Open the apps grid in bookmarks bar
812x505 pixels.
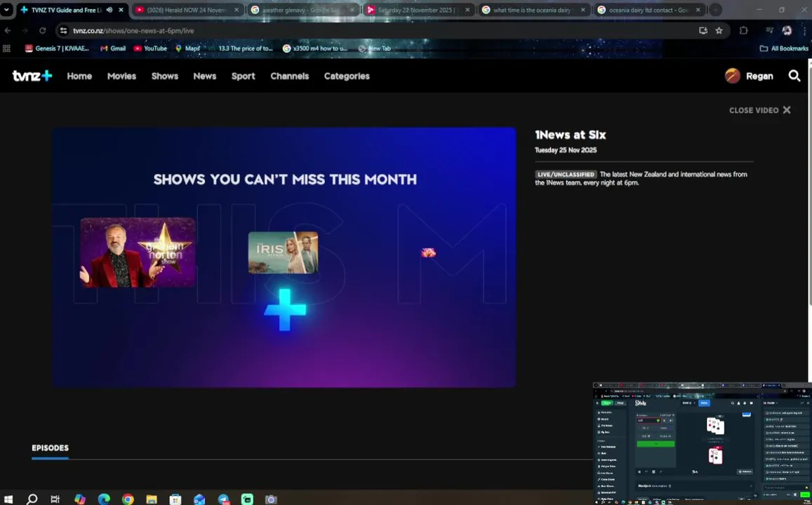7,48
